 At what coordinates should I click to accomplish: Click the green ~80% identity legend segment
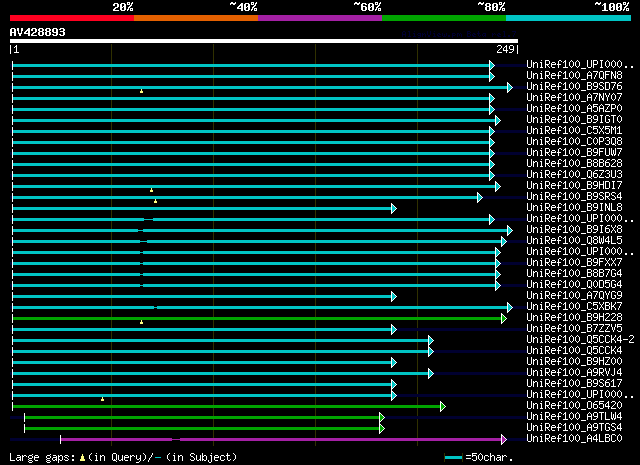tap(444, 18)
